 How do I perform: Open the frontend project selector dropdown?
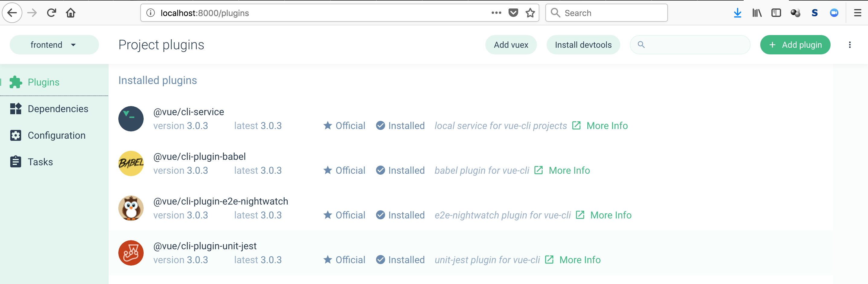54,44
